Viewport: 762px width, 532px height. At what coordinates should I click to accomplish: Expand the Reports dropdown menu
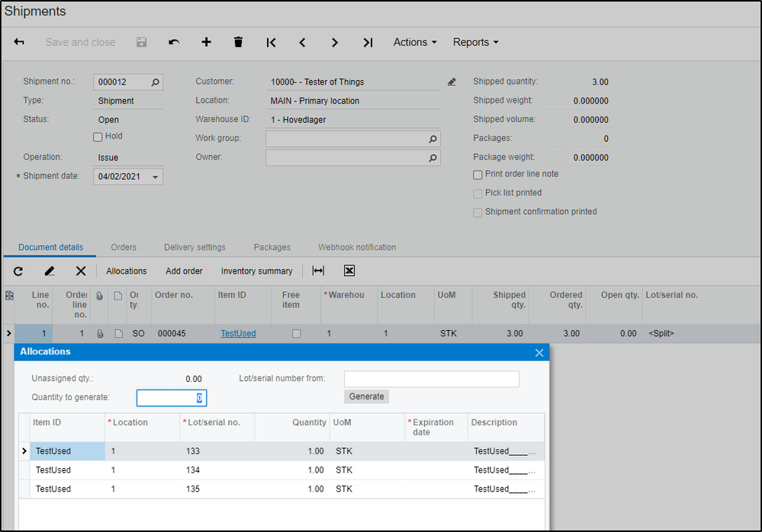[x=475, y=43]
